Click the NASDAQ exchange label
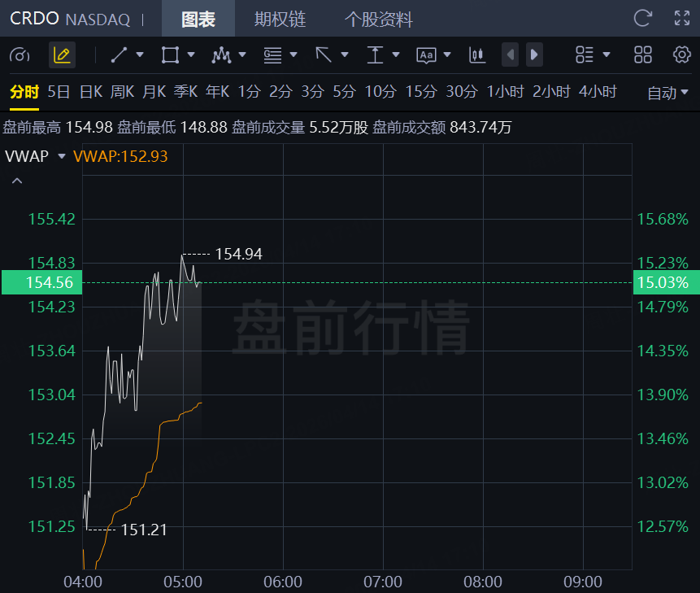 98,20
